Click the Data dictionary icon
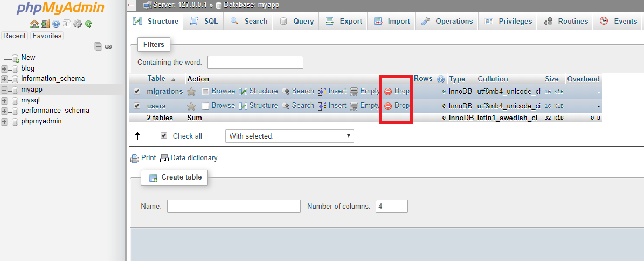Viewport: 644px width, 261px height. coord(164,158)
